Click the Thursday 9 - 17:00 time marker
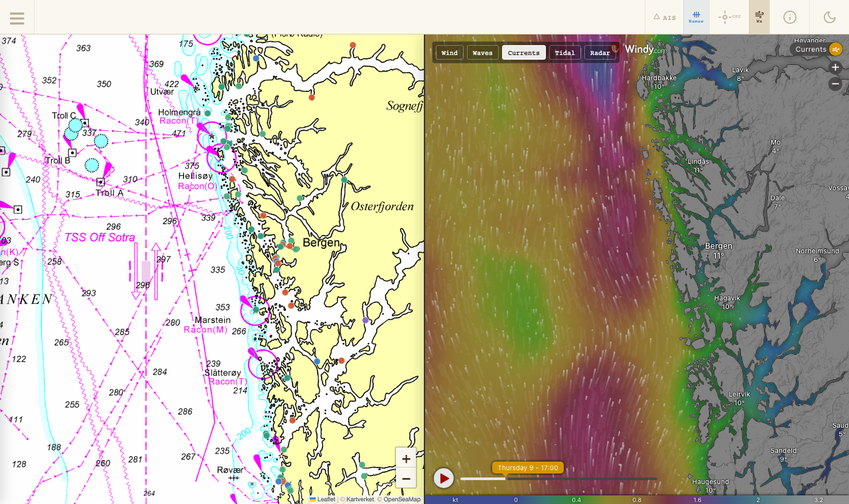Viewport: 849px width, 504px height. (x=528, y=468)
